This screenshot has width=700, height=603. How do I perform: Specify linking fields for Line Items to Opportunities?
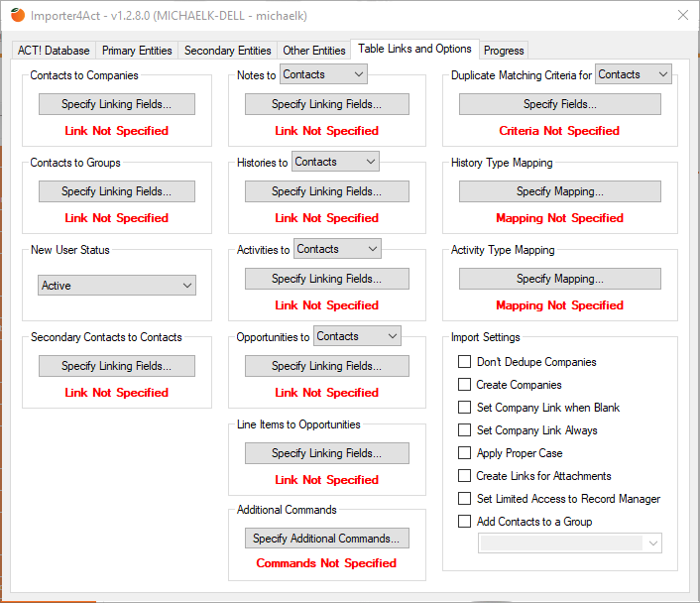pyautogui.click(x=327, y=453)
